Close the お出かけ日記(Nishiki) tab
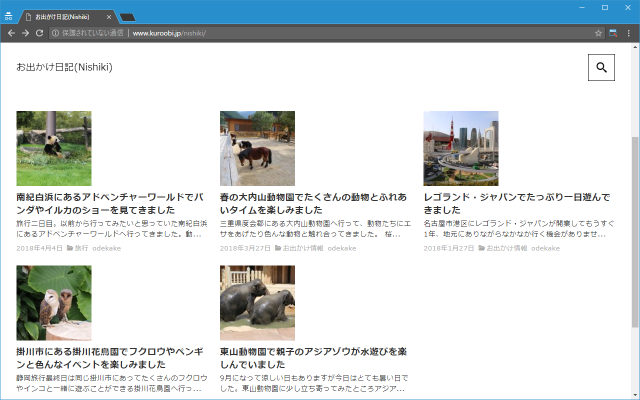Screen dimensions: 640x400 pos(108,17)
